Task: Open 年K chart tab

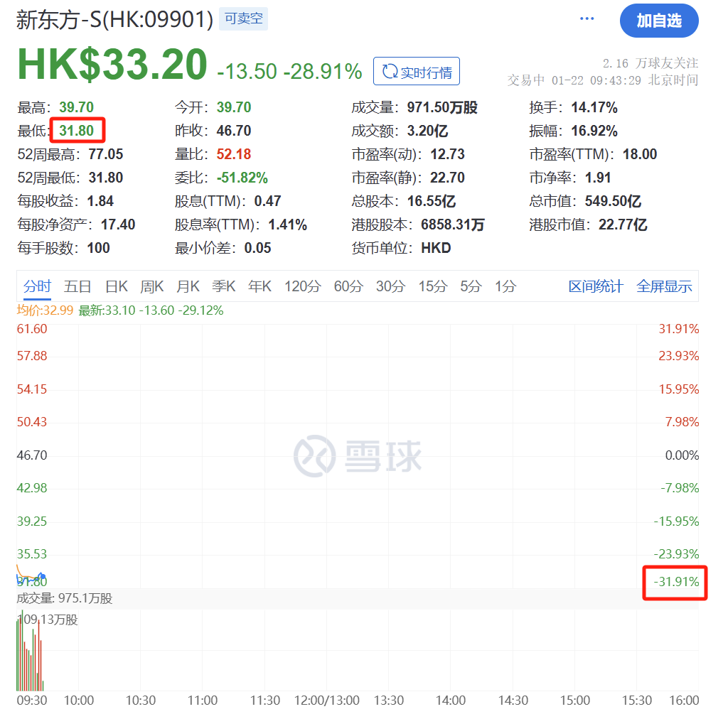Action: (x=259, y=286)
